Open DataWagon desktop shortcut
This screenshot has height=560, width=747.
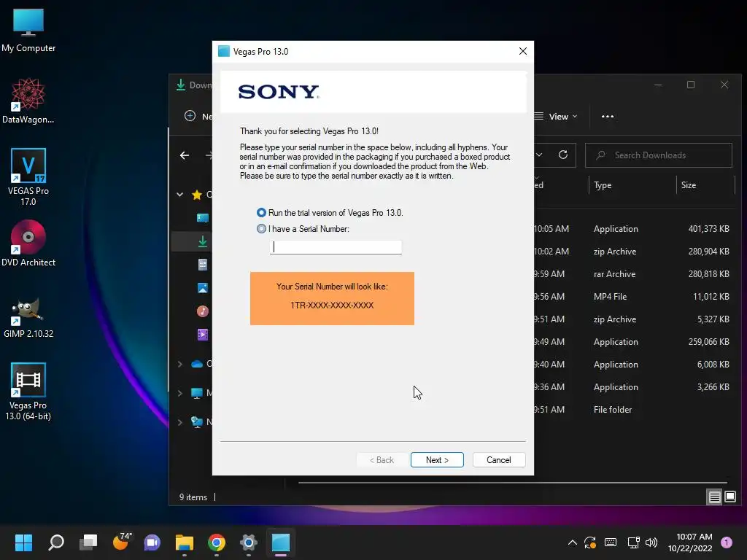(28, 101)
